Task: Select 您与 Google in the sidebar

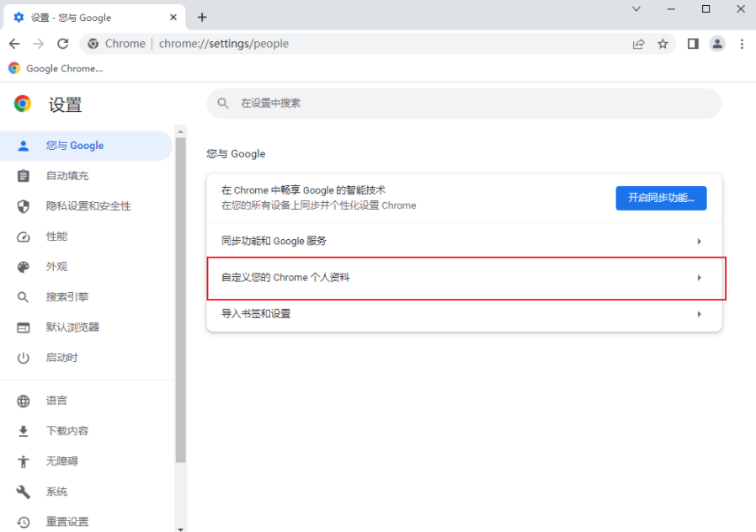Action: pos(86,146)
